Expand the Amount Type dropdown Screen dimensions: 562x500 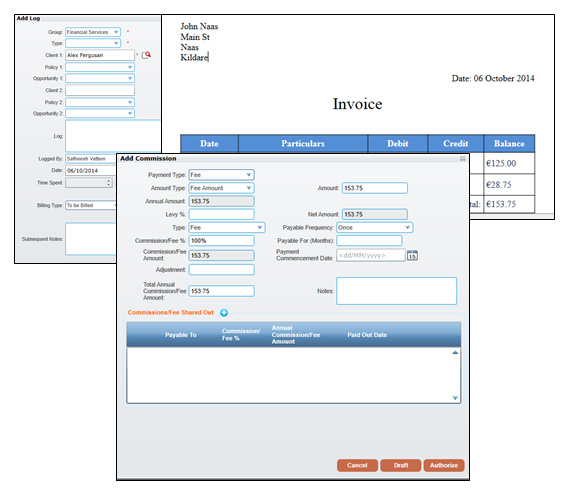[222, 188]
